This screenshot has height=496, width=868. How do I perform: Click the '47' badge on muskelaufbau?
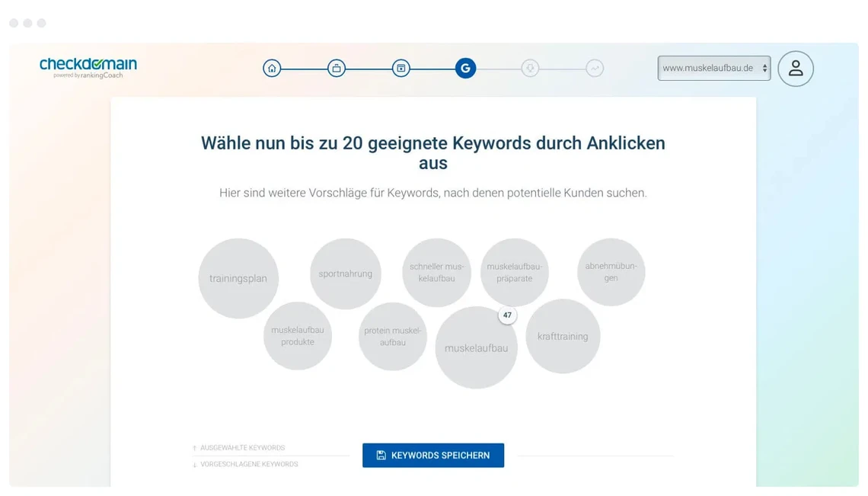507,315
